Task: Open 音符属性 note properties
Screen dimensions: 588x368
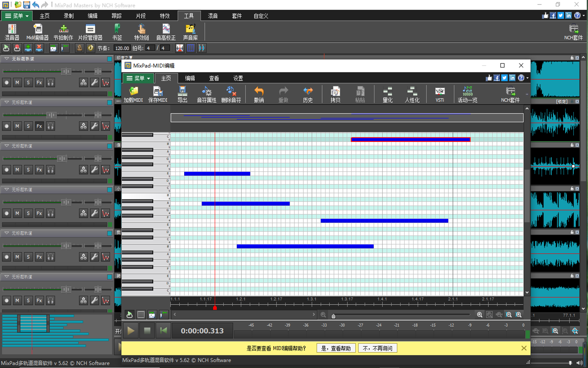Action: tap(207, 94)
